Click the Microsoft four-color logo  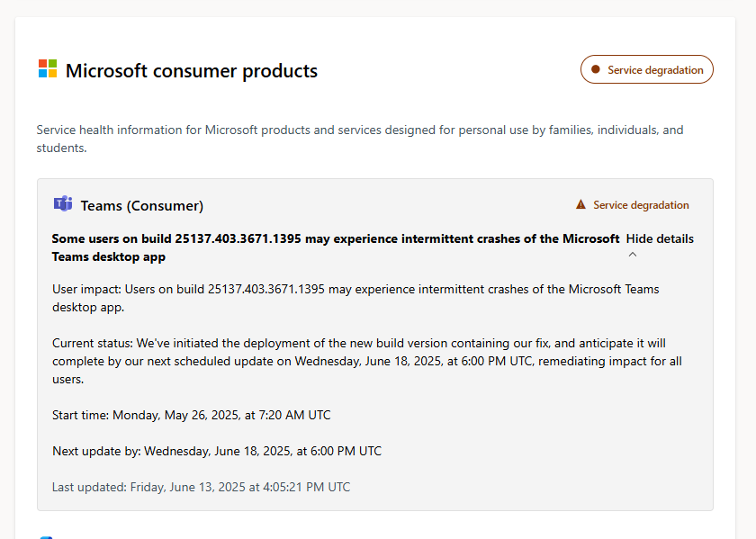(x=48, y=69)
